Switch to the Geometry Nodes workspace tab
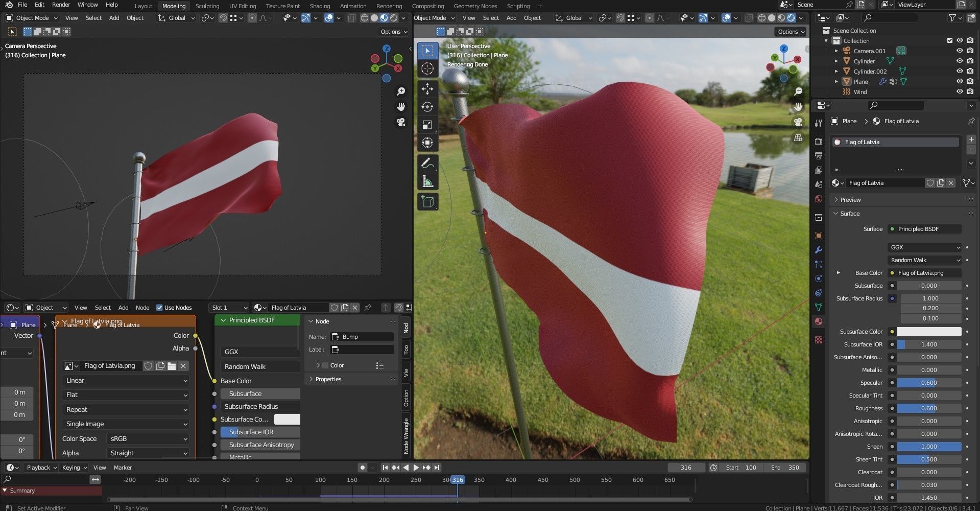 [475, 6]
